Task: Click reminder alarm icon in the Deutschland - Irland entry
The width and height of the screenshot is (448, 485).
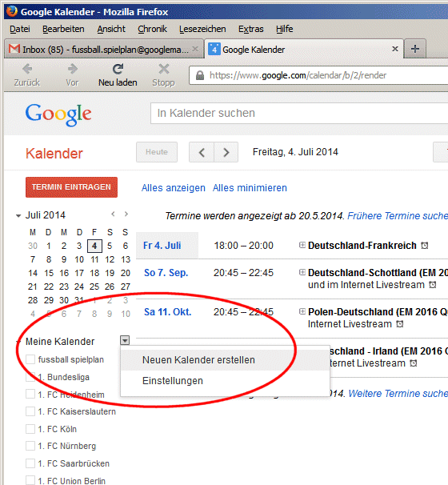Action: click(414, 363)
